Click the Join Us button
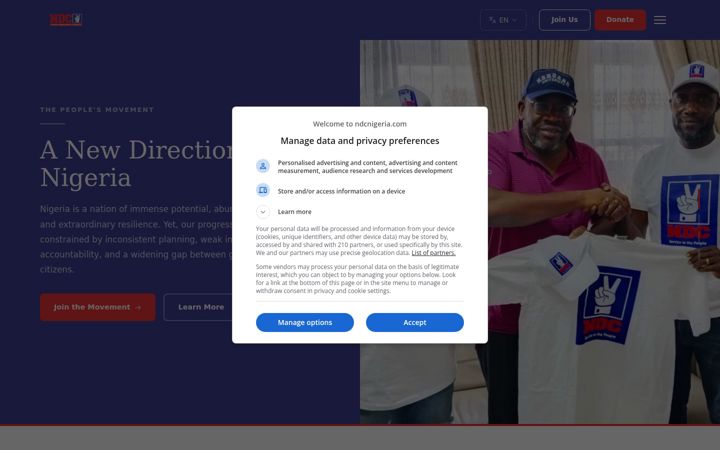Screen dimensions: 720x450 tap(564, 20)
